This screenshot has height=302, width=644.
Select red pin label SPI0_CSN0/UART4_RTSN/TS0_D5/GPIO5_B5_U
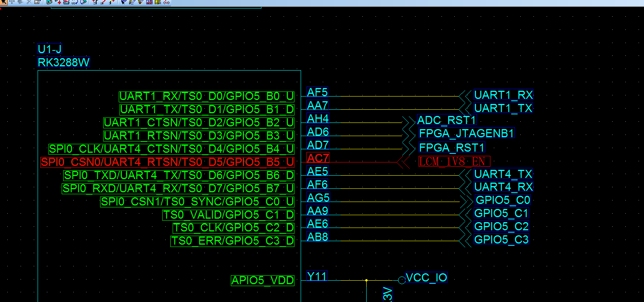(168, 162)
